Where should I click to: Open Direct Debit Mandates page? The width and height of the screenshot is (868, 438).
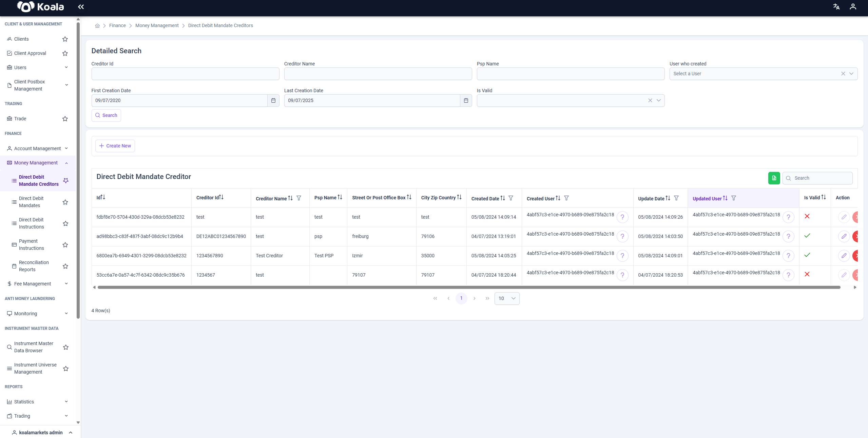pos(31,202)
